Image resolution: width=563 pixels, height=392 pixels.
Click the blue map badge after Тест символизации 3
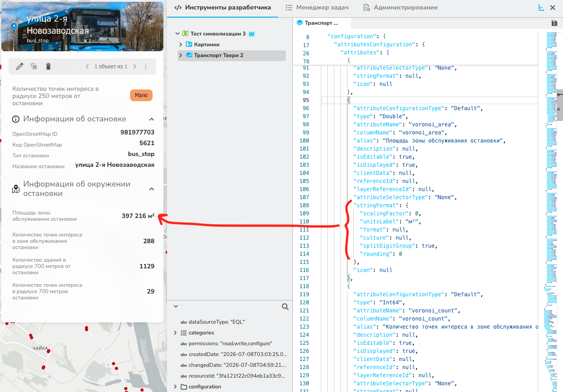click(252, 34)
